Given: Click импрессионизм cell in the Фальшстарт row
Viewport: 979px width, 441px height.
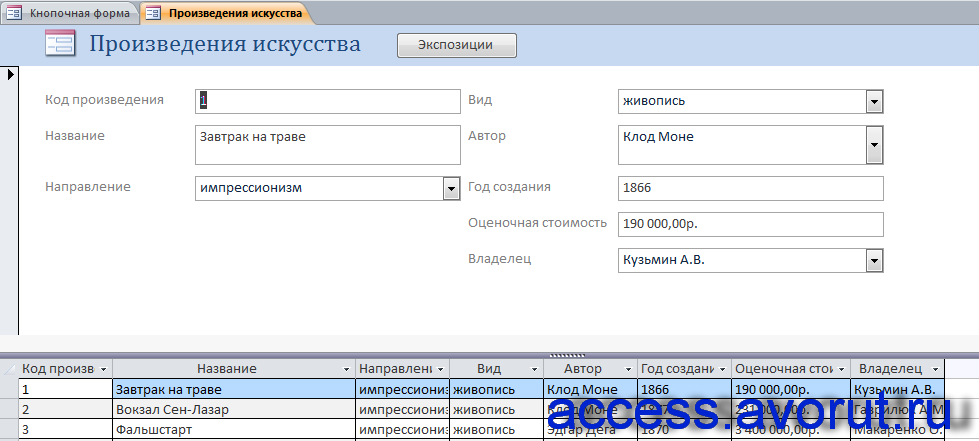Looking at the screenshot, I should 403,430.
